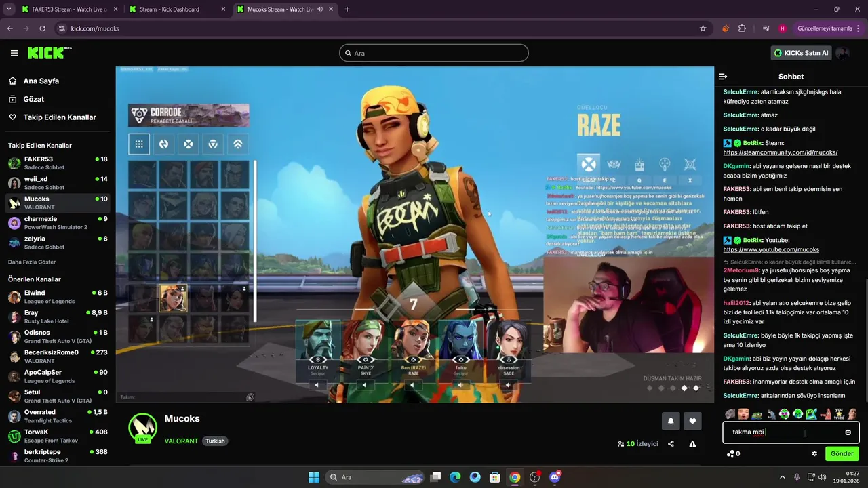
Task: Share the Mucoks stream
Action: pos(671,444)
